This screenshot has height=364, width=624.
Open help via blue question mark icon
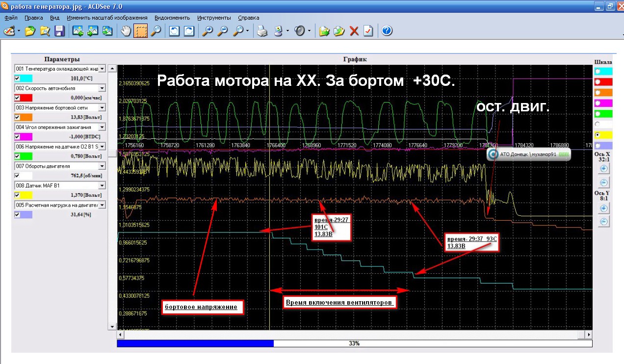(387, 31)
